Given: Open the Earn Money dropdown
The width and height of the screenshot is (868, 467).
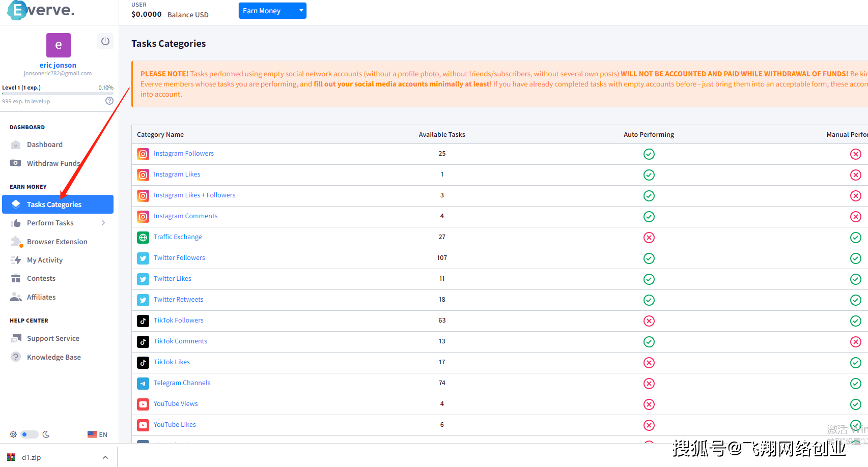Looking at the screenshot, I should point(272,11).
